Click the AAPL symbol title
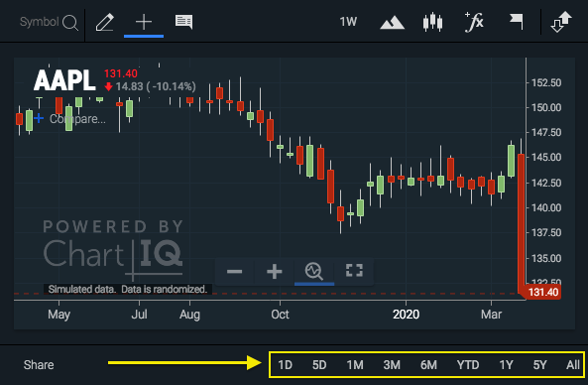The image size is (588, 385). 64,80
